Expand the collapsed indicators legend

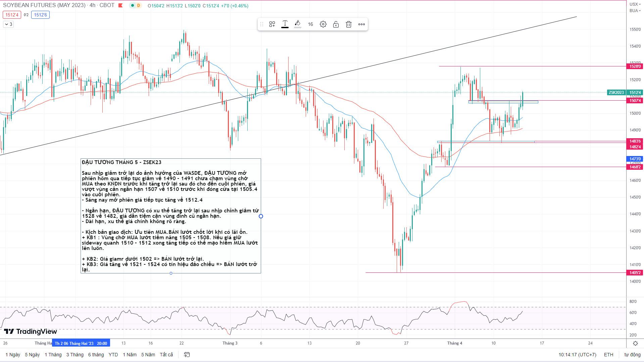pyautogui.click(x=8, y=24)
